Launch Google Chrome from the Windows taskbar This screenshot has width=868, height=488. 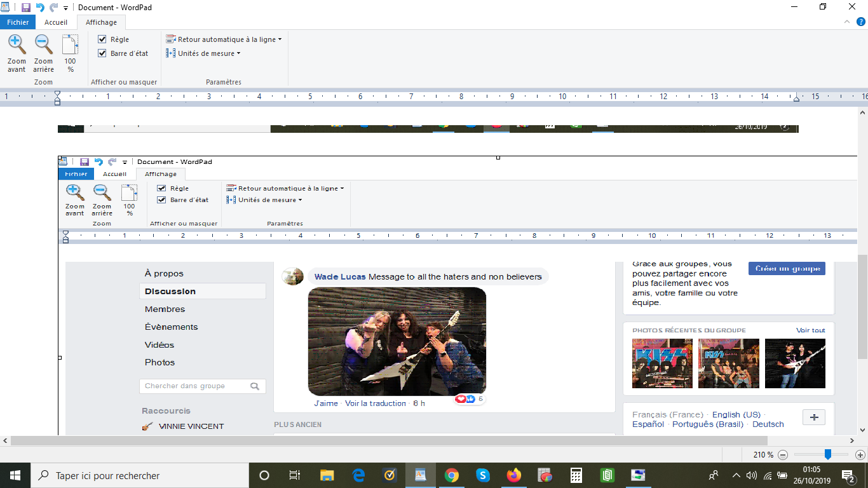(452, 475)
